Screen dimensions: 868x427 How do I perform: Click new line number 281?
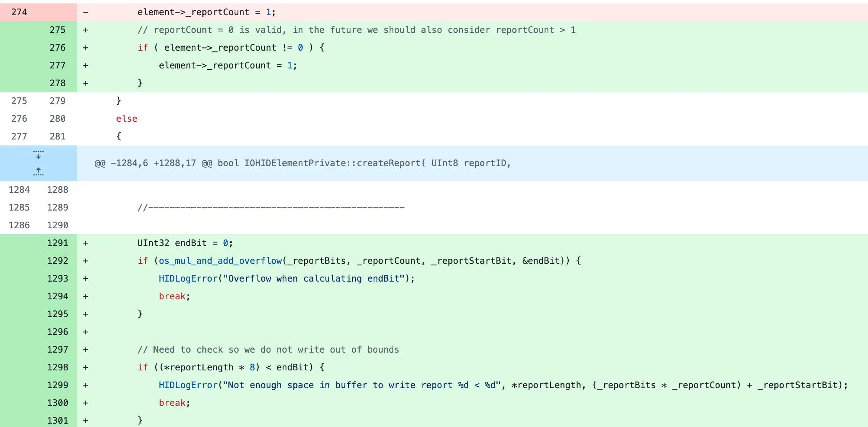tap(58, 137)
